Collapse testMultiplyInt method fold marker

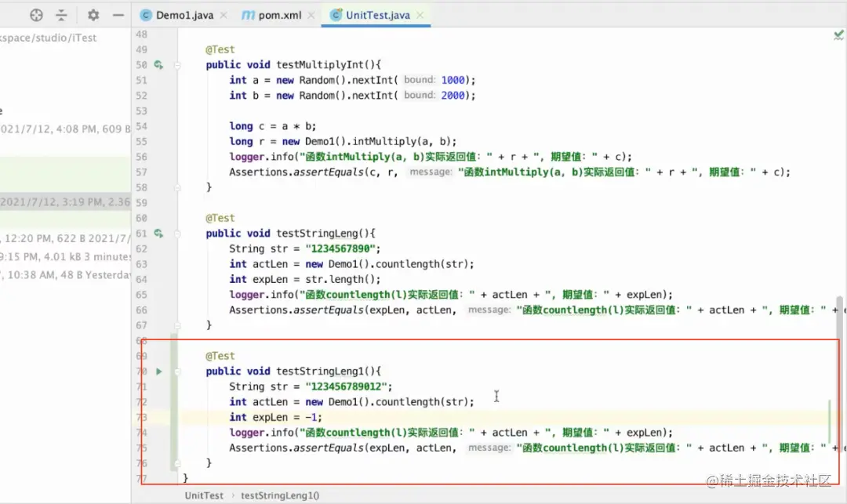[x=177, y=65]
